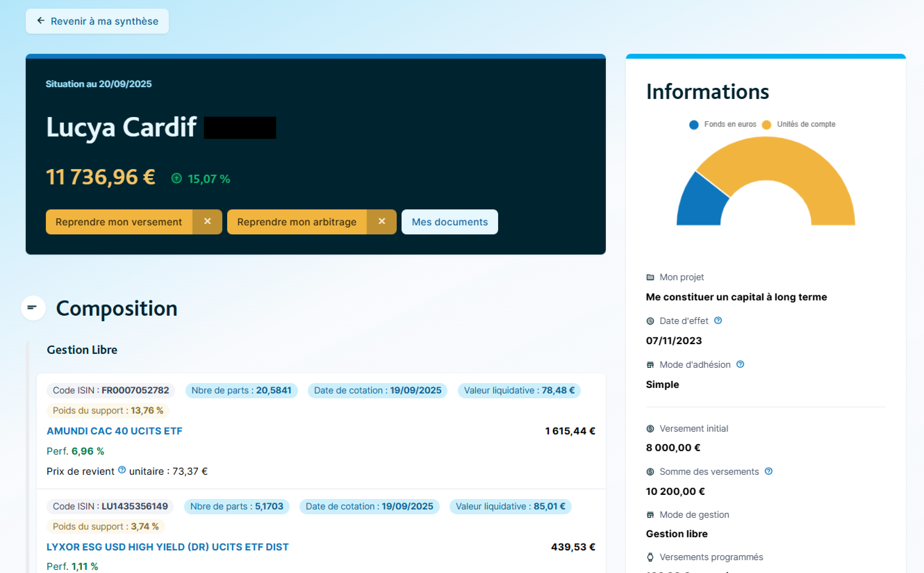Open the Date d'effet help tooltip
Screen dimensions: 924x573
pyautogui.click(x=718, y=320)
